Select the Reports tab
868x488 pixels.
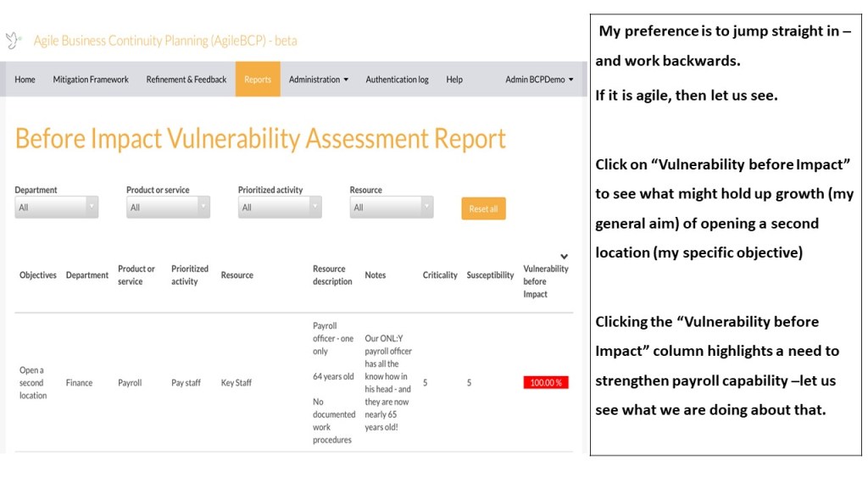click(258, 80)
